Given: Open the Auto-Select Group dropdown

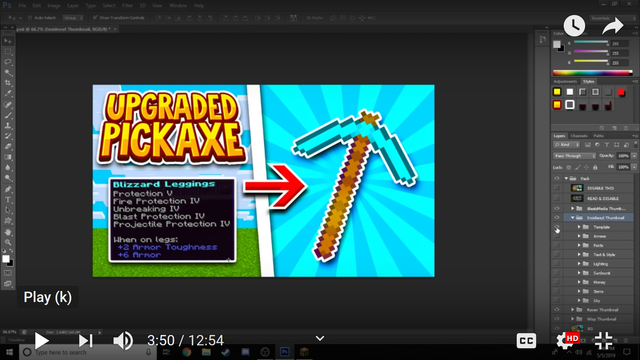Looking at the screenshot, I should [73, 18].
